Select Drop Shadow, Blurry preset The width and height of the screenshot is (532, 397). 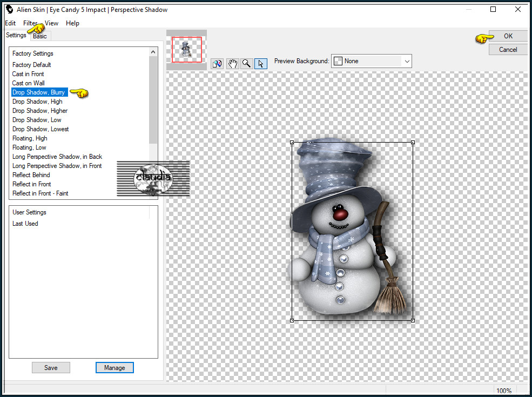click(x=39, y=92)
